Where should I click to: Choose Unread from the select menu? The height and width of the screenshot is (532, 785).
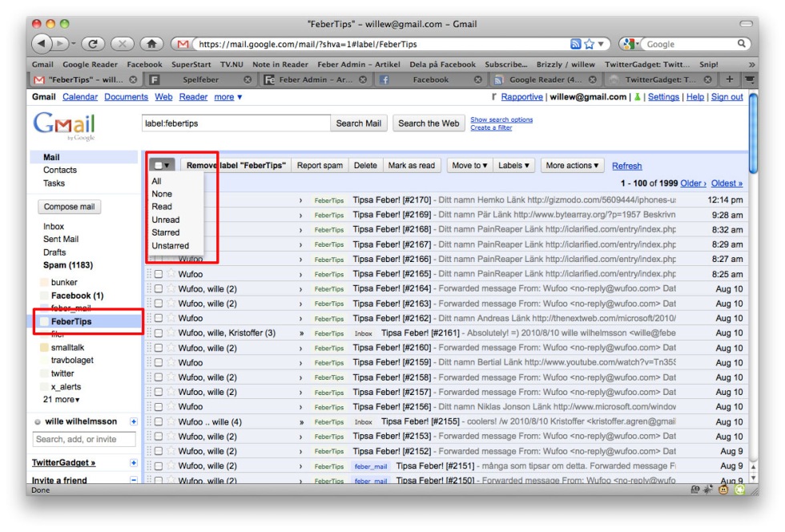pyautogui.click(x=166, y=220)
